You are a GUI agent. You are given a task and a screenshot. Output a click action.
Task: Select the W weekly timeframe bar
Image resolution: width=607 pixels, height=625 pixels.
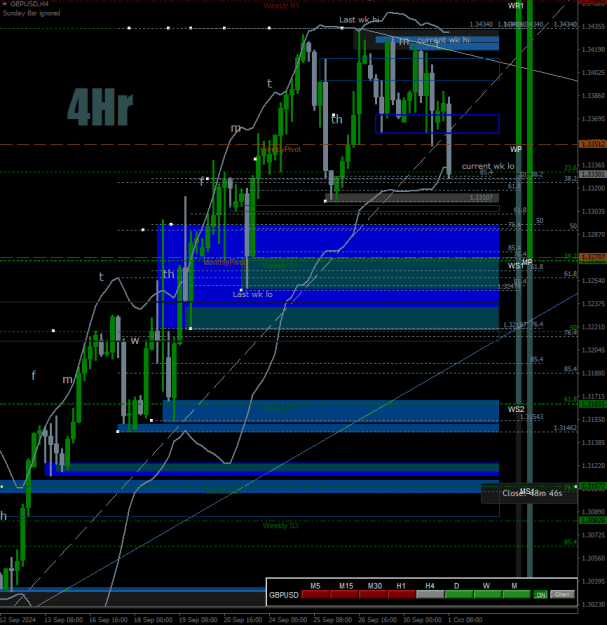[487, 595]
